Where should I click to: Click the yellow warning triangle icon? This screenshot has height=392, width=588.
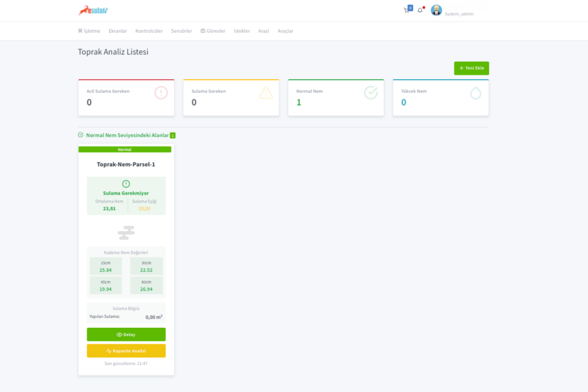coord(266,92)
